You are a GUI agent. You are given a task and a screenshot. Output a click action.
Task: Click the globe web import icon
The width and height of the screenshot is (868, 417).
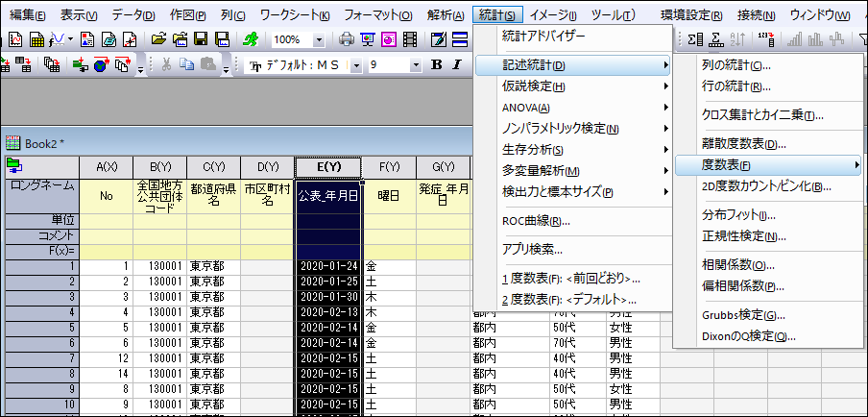coord(101,64)
